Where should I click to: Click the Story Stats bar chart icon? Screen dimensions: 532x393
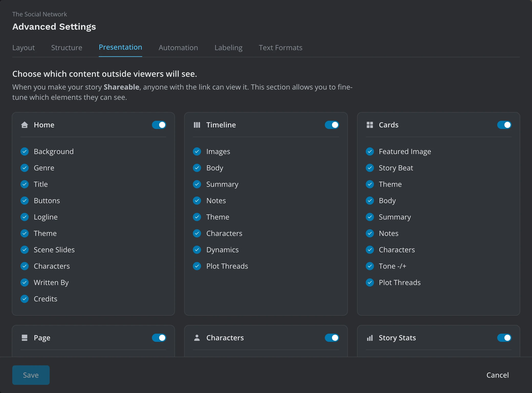click(370, 338)
